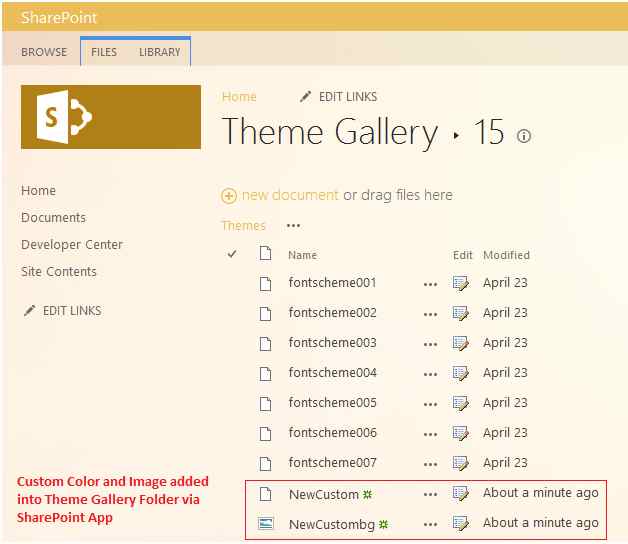
Task: Switch to the BROWSE ribbon tab
Action: (44, 52)
